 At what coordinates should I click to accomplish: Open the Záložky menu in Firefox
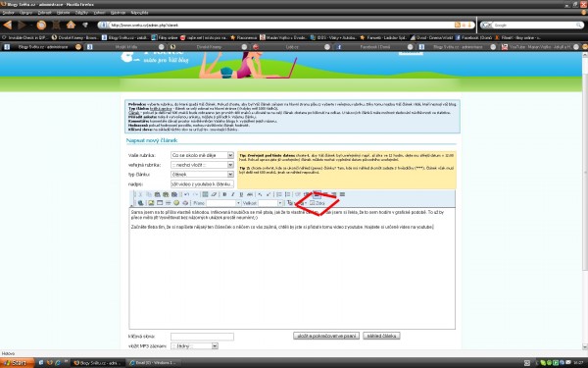click(x=81, y=13)
